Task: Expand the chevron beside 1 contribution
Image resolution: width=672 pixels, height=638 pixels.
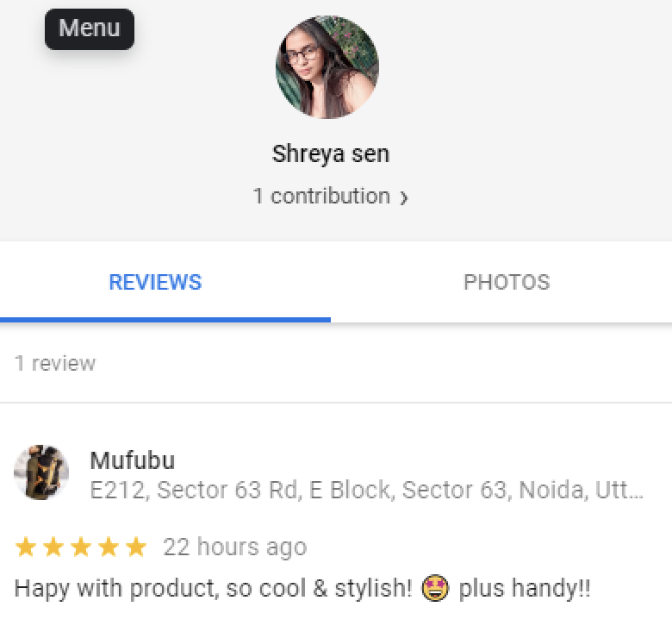Action: 404,197
